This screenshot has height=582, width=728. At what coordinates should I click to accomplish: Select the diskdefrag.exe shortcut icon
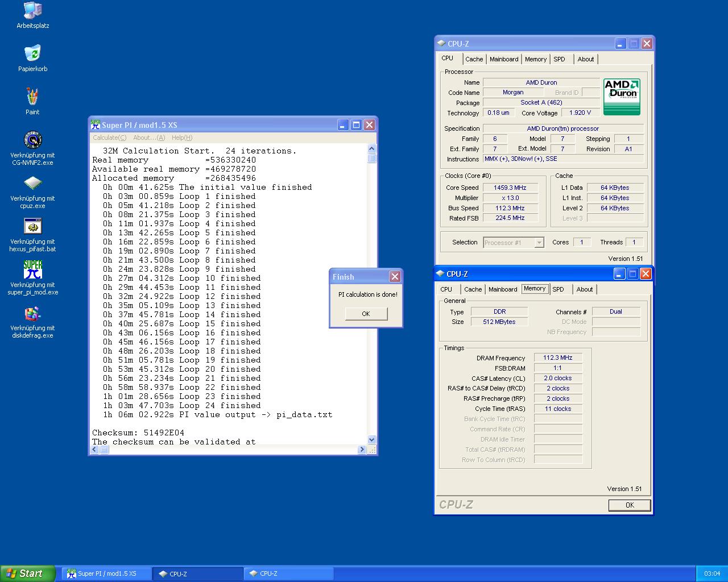[32, 313]
